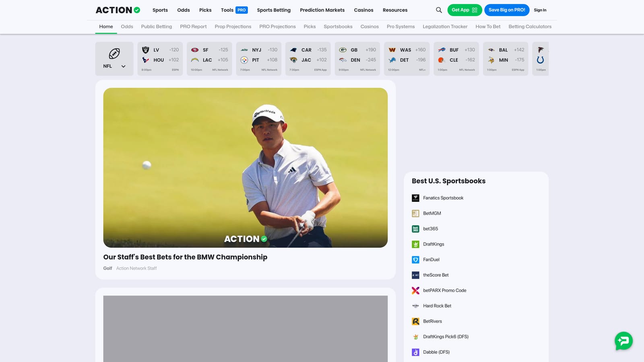The width and height of the screenshot is (644, 362).
Task: Open the Odds top menu
Action: pyautogui.click(x=184, y=10)
